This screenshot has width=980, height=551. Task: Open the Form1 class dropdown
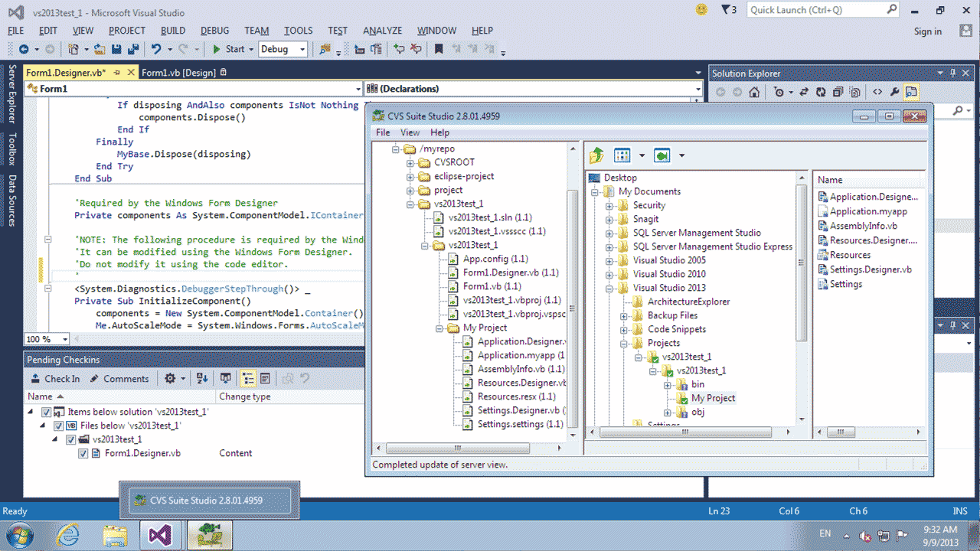358,89
